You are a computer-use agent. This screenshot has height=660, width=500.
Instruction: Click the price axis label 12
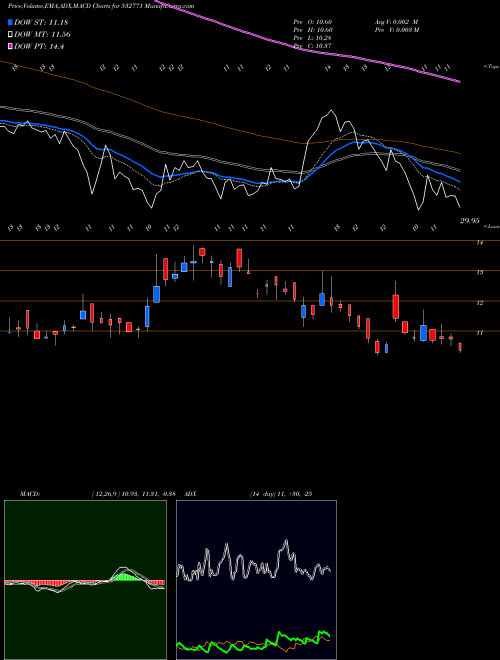point(479,303)
